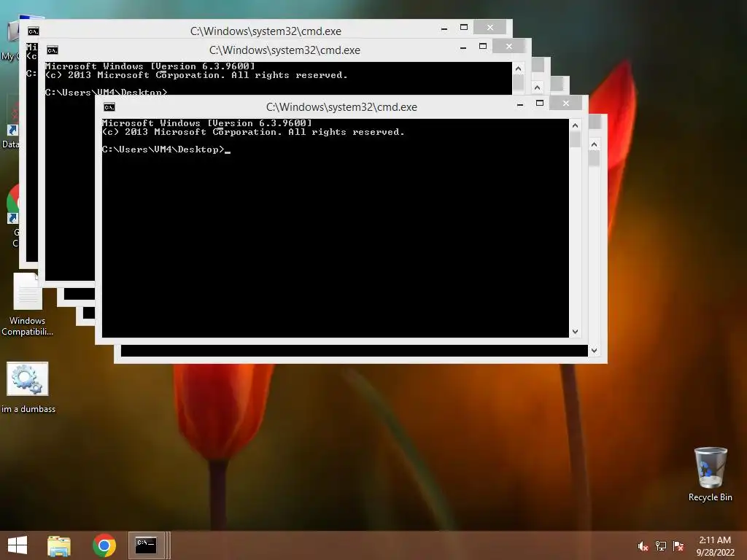Maximize the second cmd.exe window
Viewport: 747px width, 560px height.
483,46
